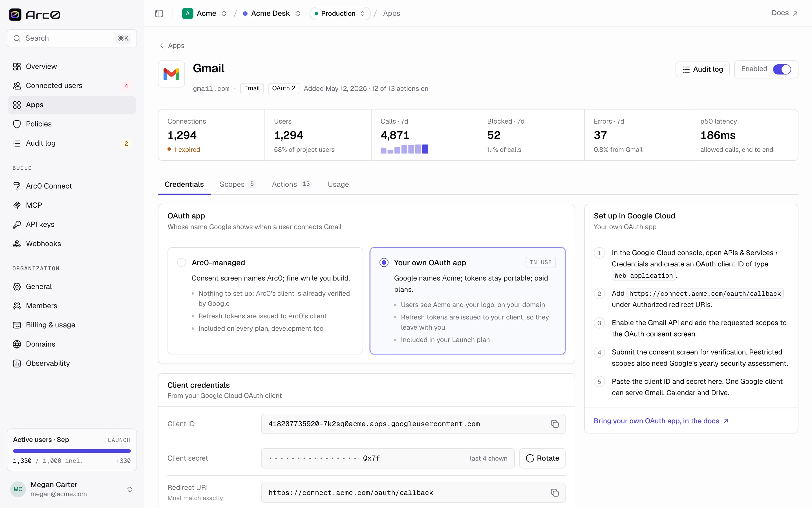812x508 pixels.
Task: Open Bring your own OAuth app docs link
Action: coord(661,421)
